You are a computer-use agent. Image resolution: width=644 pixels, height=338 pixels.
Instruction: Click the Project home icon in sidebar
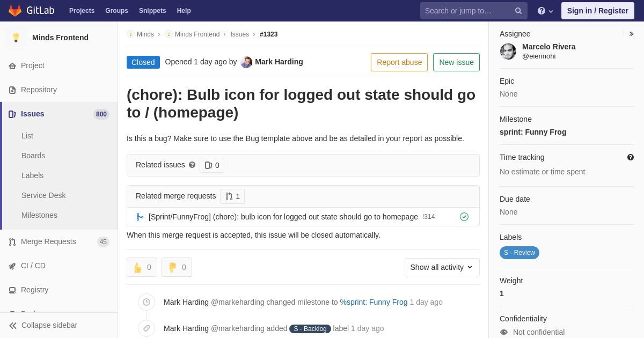point(12,66)
